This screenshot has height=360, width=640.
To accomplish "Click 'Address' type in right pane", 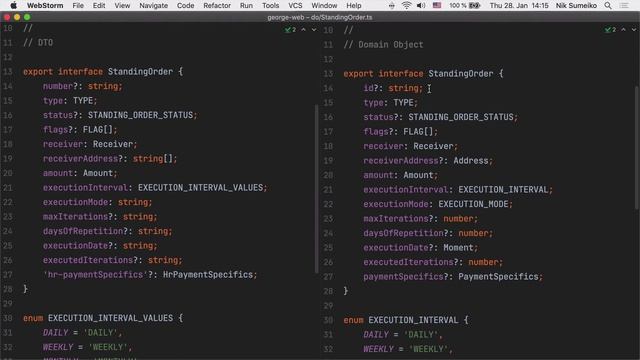I will pos(471,161).
